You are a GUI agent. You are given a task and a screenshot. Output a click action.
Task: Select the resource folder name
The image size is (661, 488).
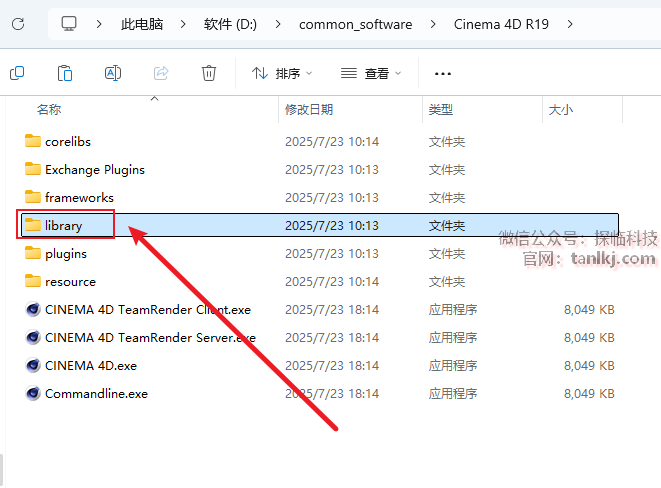70,282
